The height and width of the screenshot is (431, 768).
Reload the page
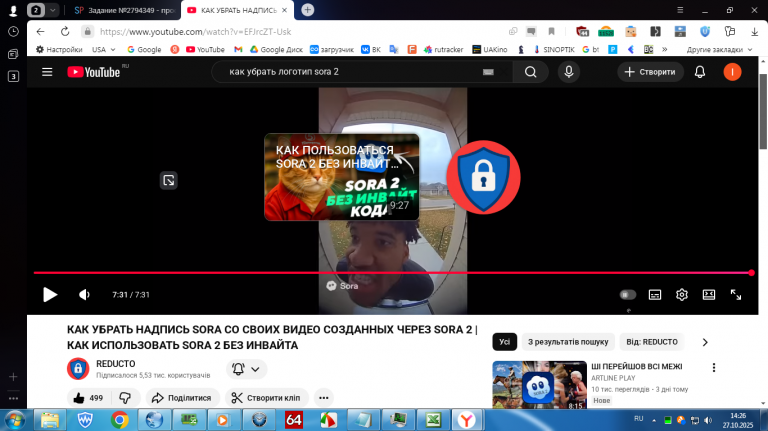pyautogui.click(x=65, y=31)
